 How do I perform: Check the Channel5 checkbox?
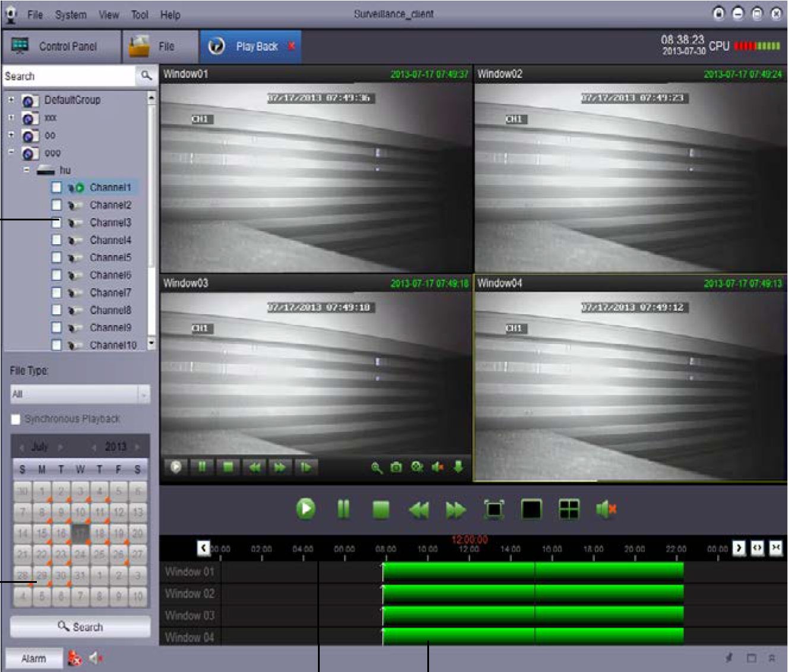pos(56,257)
